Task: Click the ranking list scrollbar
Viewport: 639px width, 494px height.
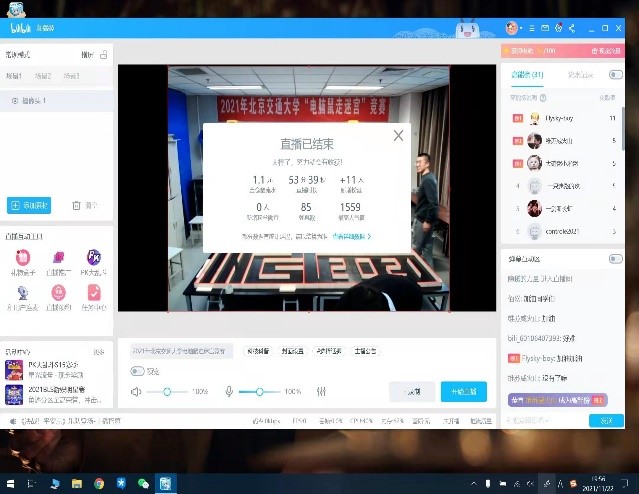Action: point(623,128)
